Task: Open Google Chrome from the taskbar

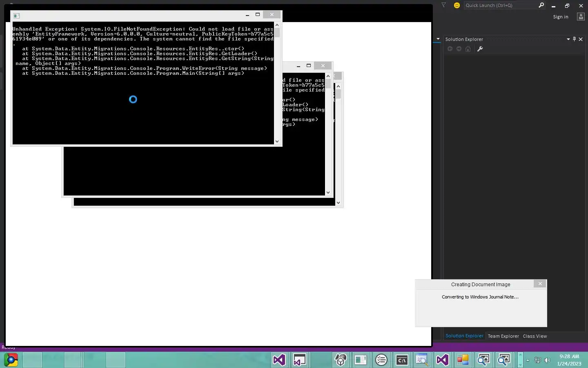Action: tap(11, 360)
